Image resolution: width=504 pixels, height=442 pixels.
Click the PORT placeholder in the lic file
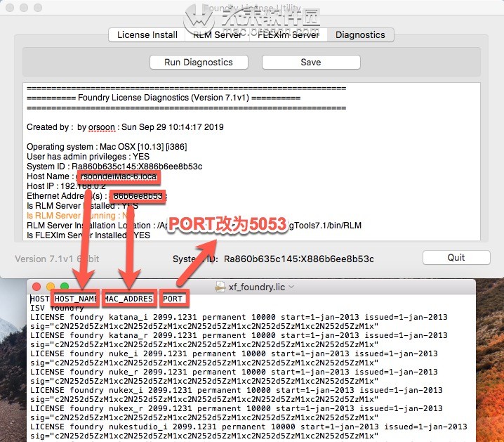click(173, 299)
